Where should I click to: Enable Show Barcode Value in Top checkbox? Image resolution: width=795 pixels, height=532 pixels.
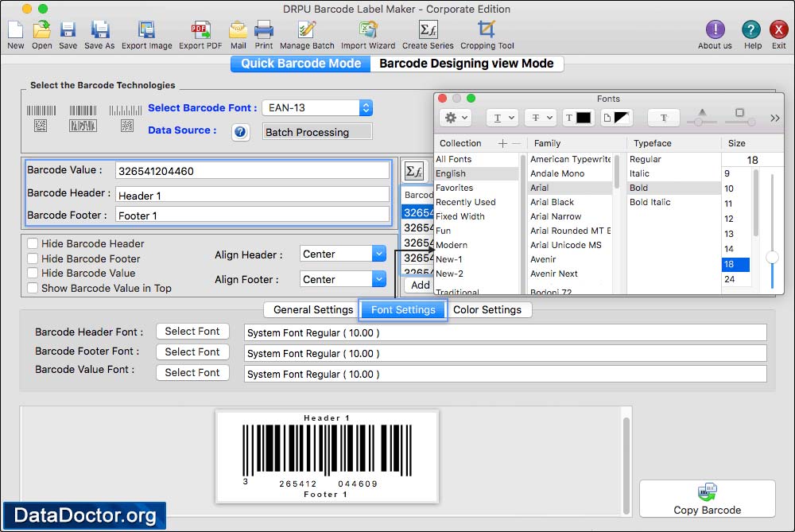tap(33, 288)
